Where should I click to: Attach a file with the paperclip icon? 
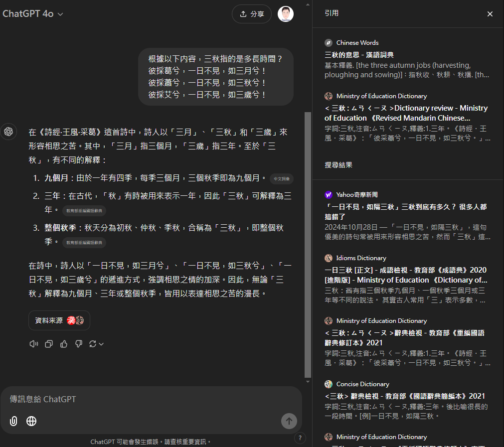coord(13,421)
